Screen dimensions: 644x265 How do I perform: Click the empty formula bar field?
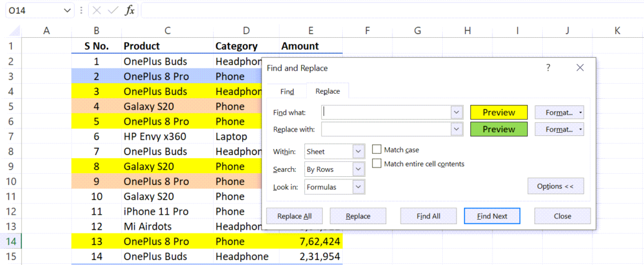pyautogui.click(x=392, y=11)
